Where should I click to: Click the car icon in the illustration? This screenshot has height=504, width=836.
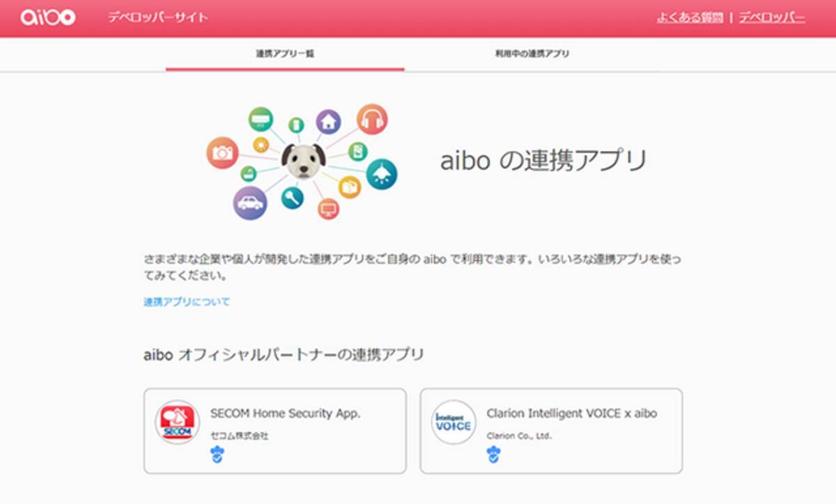[x=250, y=203]
